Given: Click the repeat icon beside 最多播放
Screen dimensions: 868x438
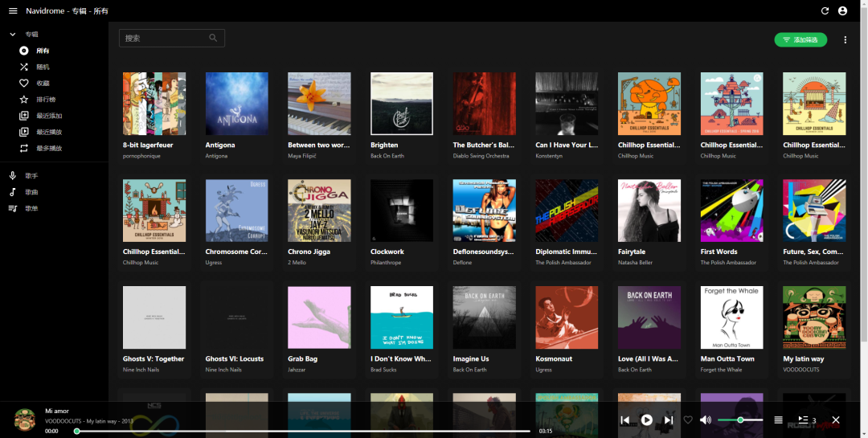Looking at the screenshot, I should coord(24,149).
